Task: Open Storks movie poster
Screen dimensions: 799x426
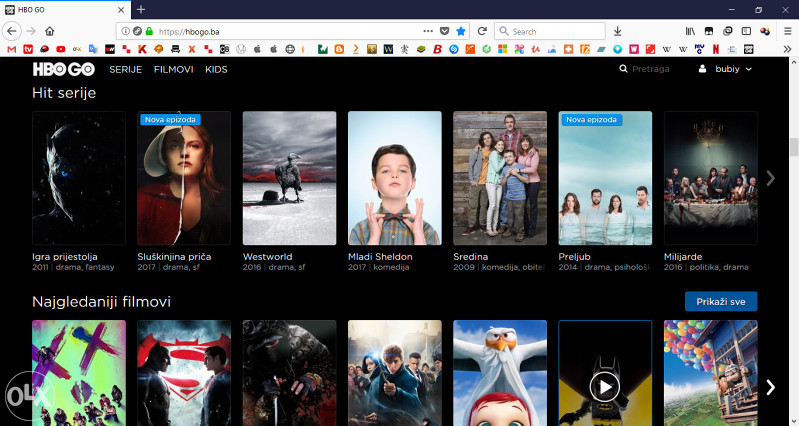Action: (x=500, y=373)
